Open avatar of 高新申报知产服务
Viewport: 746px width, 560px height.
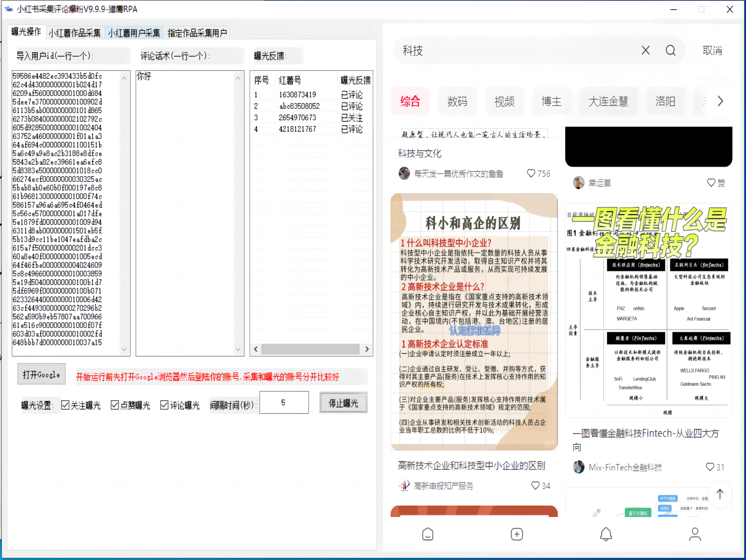(404, 486)
